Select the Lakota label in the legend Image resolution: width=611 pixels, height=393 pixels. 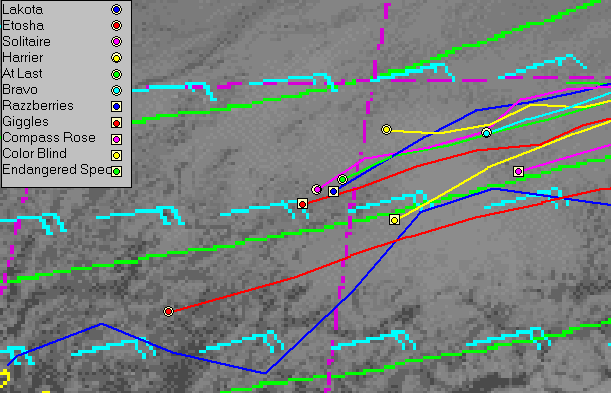(x=22, y=9)
